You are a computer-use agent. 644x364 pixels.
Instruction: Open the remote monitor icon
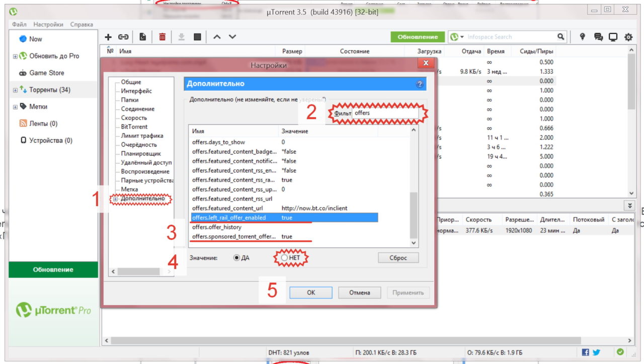coord(613,37)
